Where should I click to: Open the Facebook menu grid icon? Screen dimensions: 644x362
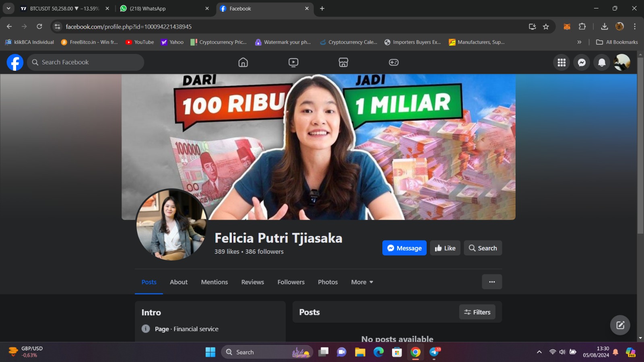[x=561, y=62]
